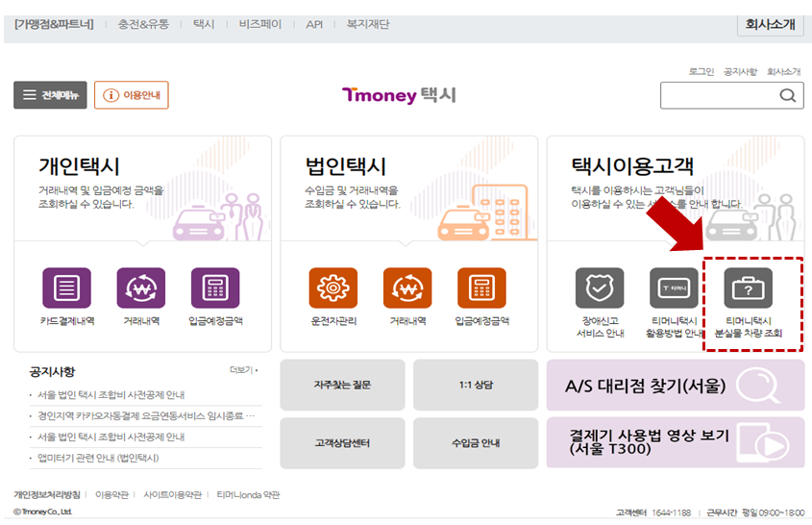Image resolution: width=812 pixels, height=525 pixels.
Task: Click 더보기 in the notice section
Action: [243, 370]
